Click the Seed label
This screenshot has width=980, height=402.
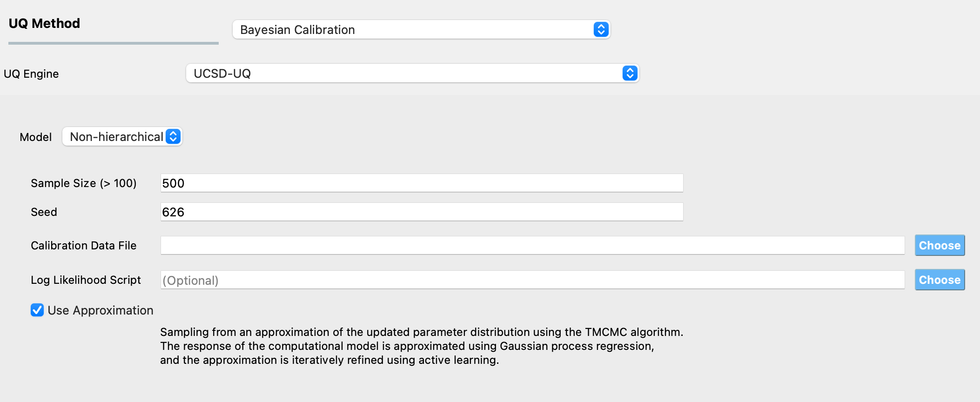pos(43,212)
